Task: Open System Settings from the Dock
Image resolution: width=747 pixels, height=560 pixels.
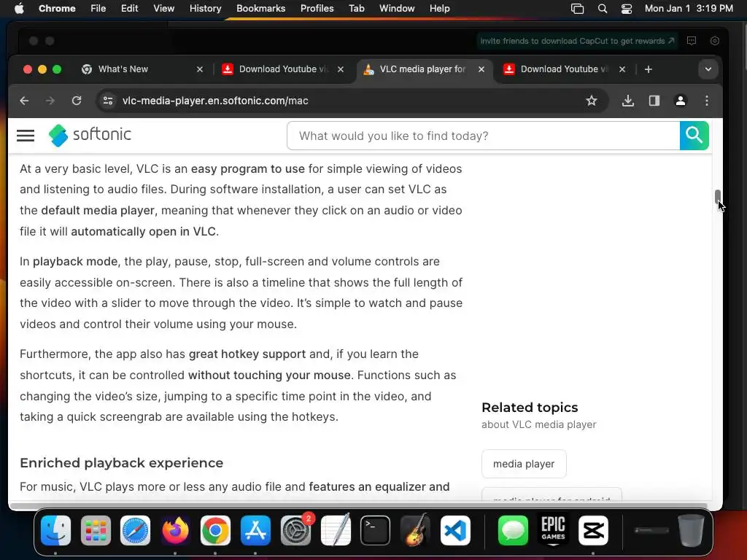Action: tap(296, 530)
